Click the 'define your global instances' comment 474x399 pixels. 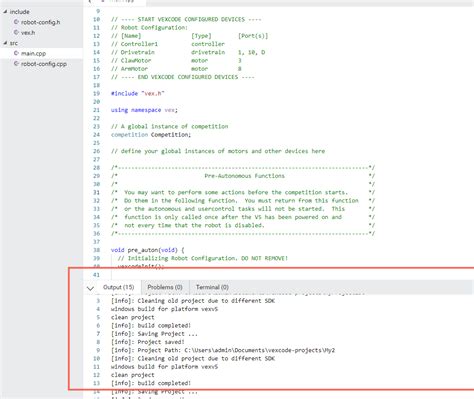(218, 151)
